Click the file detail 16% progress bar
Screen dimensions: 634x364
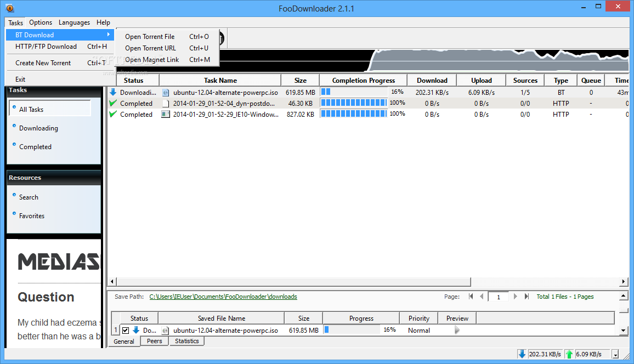352,329
